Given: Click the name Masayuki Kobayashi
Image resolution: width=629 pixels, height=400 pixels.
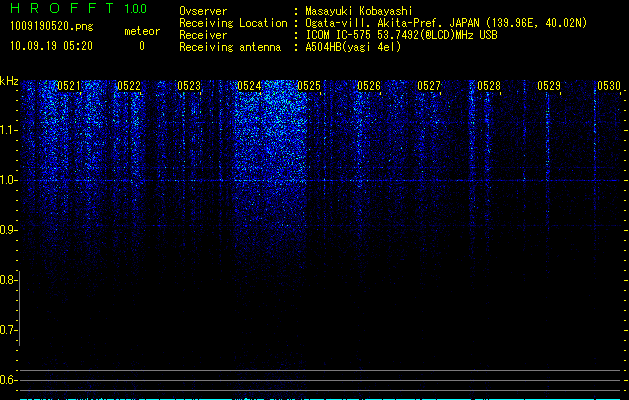Looking at the screenshot, I should 359,11.
